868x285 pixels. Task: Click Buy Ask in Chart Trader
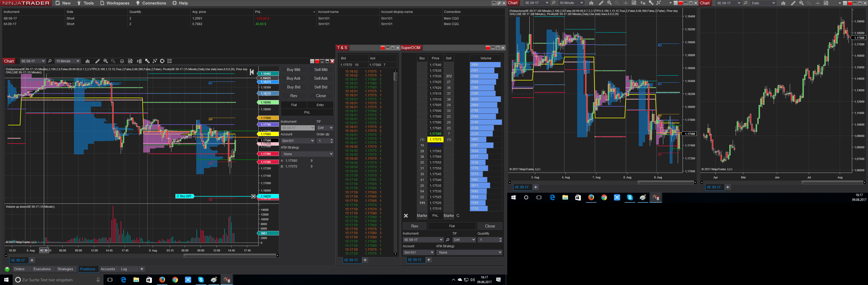tap(293, 78)
